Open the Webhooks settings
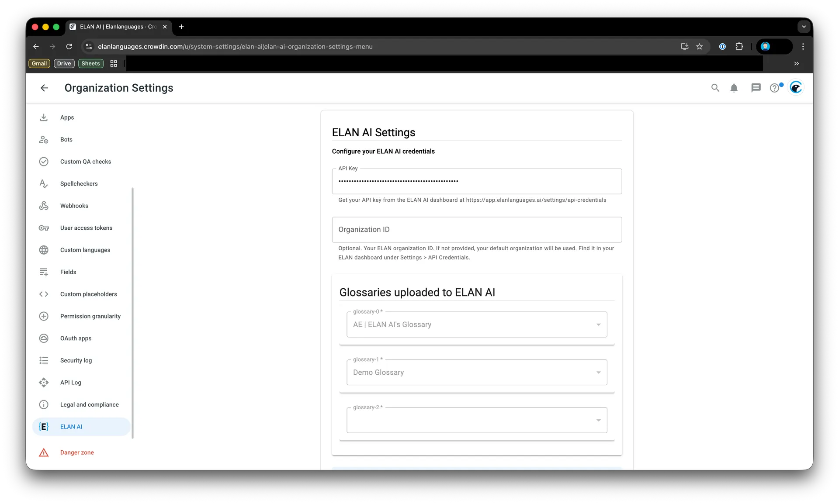The height and width of the screenshot is (504, 839). point(74,205)
